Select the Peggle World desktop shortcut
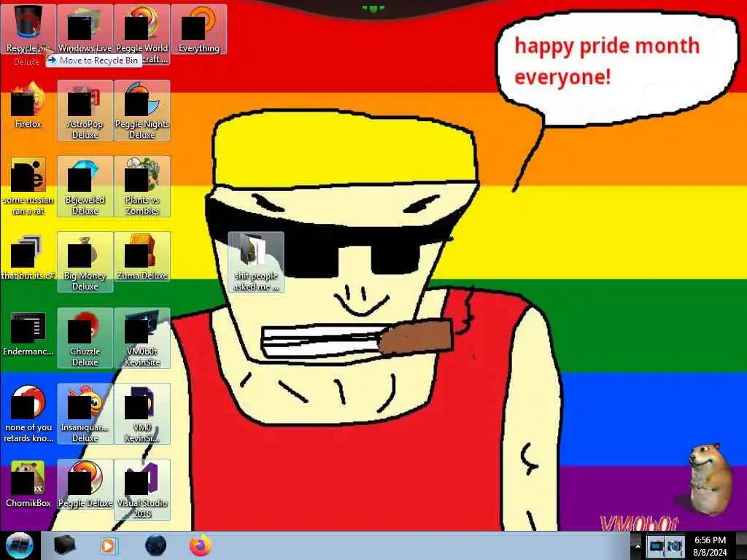 tap(142, 34)
